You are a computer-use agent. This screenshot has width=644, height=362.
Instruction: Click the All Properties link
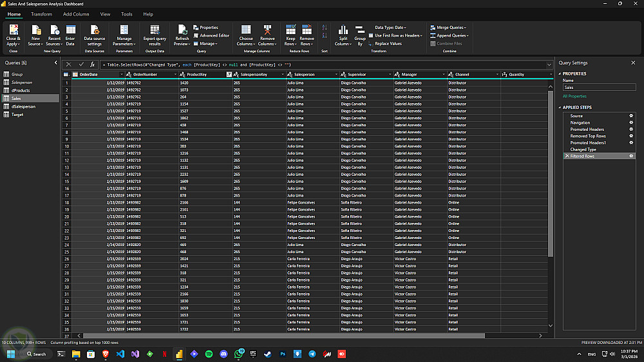[574, 96]
